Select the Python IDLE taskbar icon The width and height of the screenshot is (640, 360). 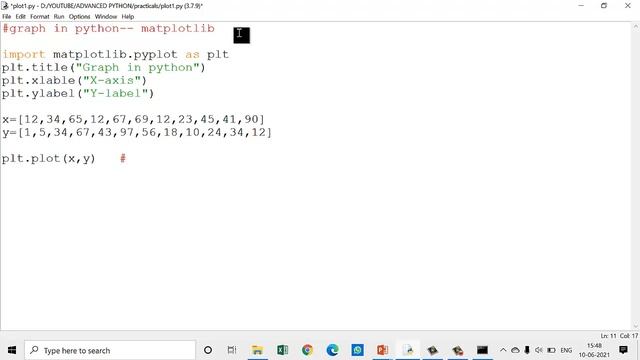click(408, 350)
